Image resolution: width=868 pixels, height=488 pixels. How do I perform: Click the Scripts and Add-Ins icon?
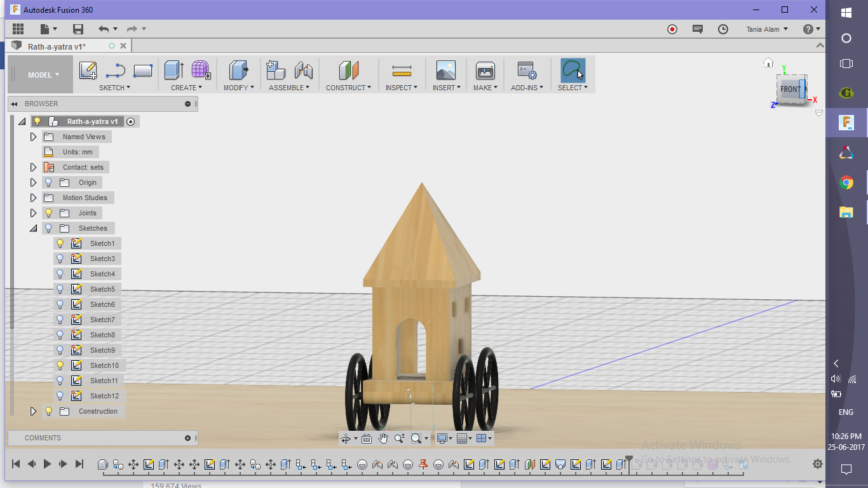click(x=527, y=70)
